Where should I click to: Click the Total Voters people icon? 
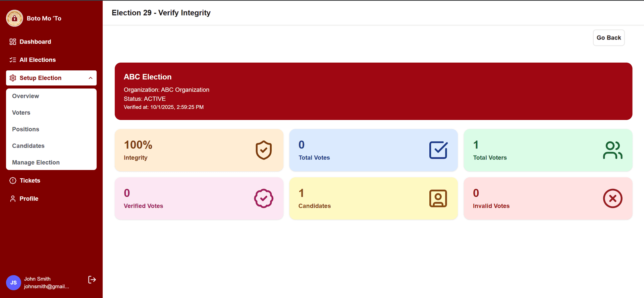pyautogui.click(x=612, y=150)
